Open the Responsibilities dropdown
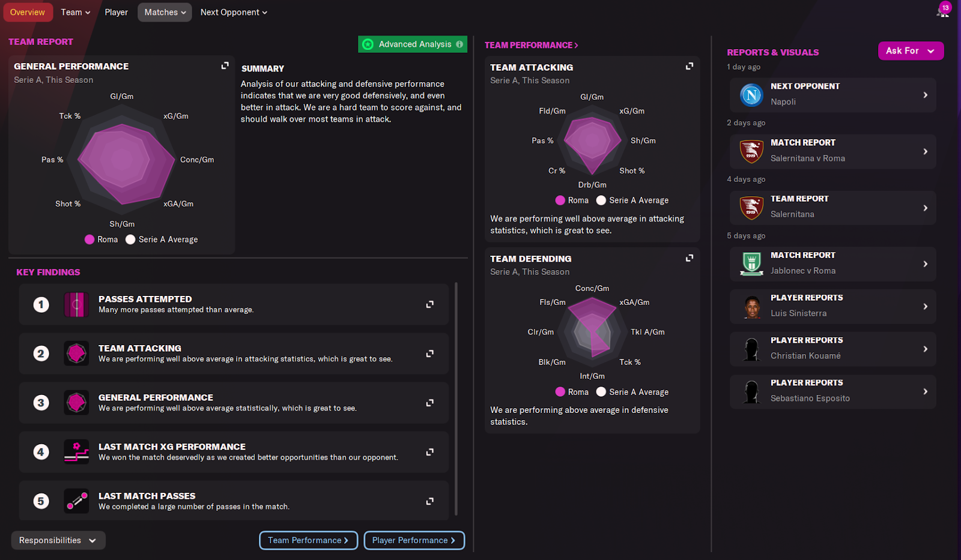 (58, 540)
